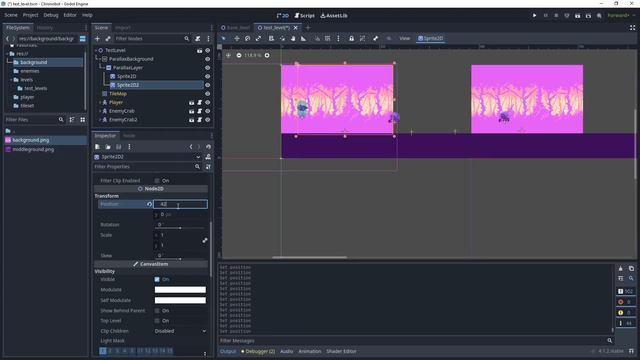This screenshot has height=360, width=640.
Task: Open the Project menu
Action: click(x=31, y=15)
